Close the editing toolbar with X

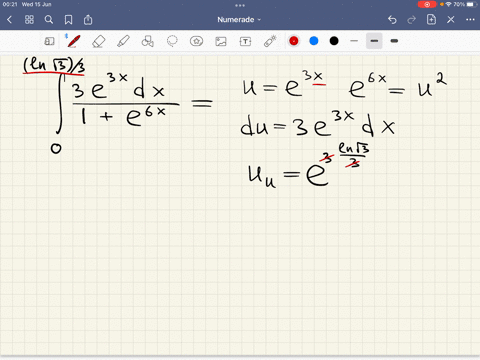point(451,20)
